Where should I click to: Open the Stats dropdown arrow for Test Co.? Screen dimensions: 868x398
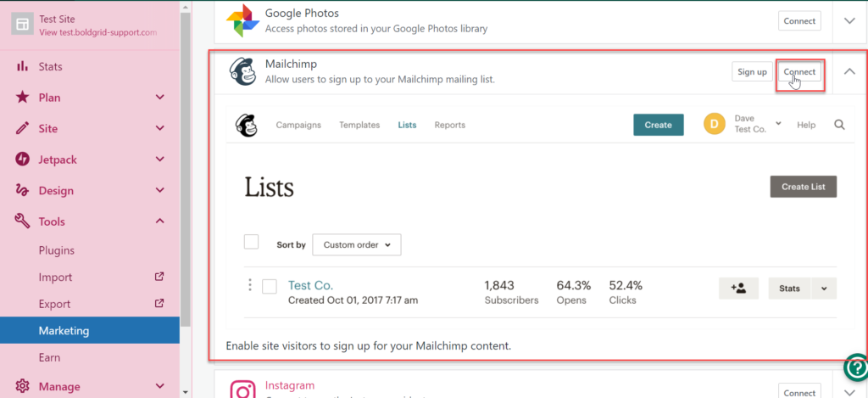824,289
